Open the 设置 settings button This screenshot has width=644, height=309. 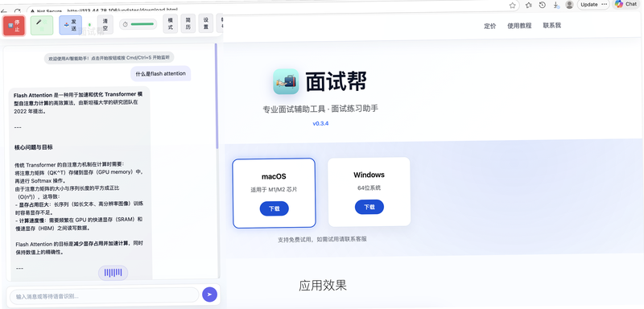tap(206, 24)
